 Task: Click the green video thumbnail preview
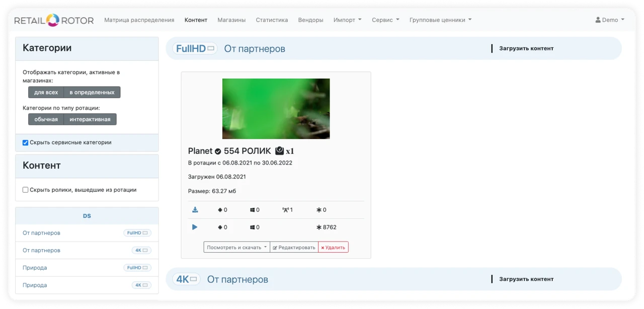pyautogui.click(x=276, y=109)
